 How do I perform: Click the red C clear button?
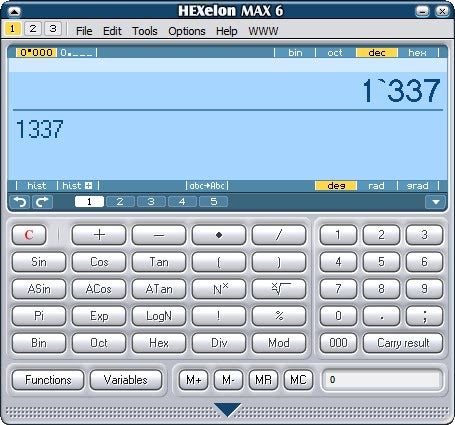[29, 235]
